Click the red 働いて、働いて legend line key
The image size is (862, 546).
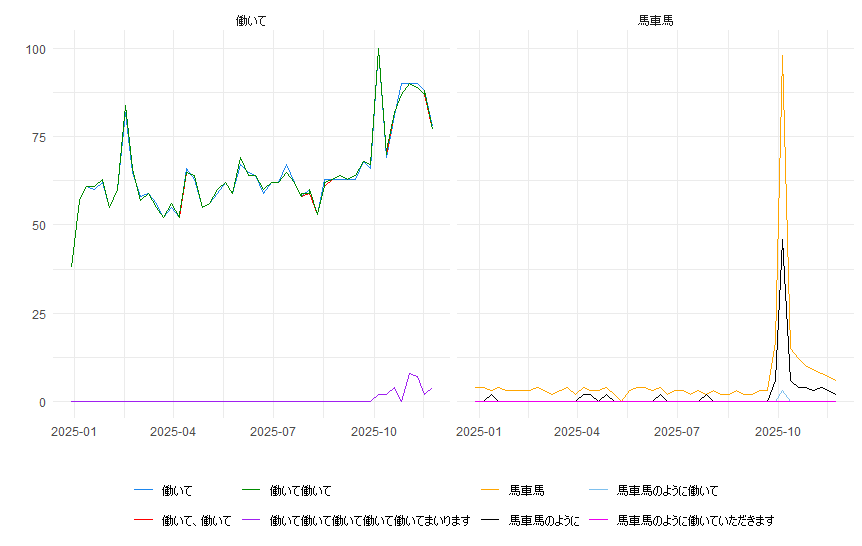click(144, 521)
